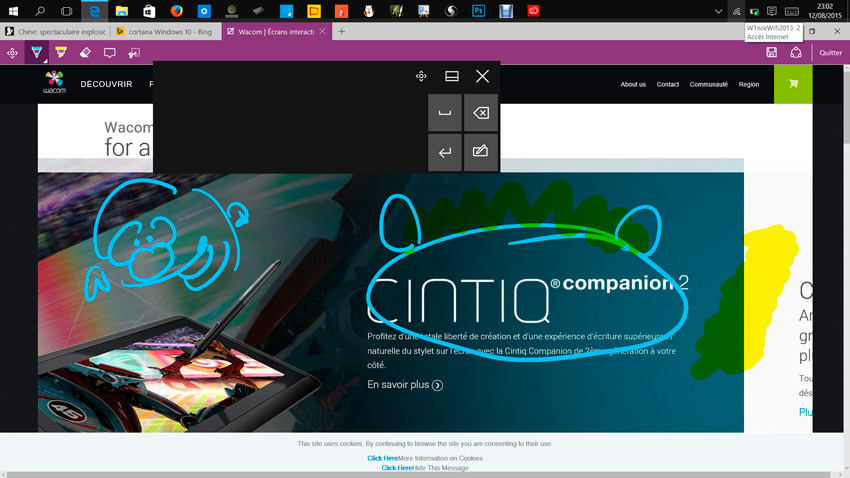Image resolution: width=850 pixels, height=478 pixels.
Task: Open the Wi-Fi network icon in tray
Action: pyautogui.click(x=736, y=11)
